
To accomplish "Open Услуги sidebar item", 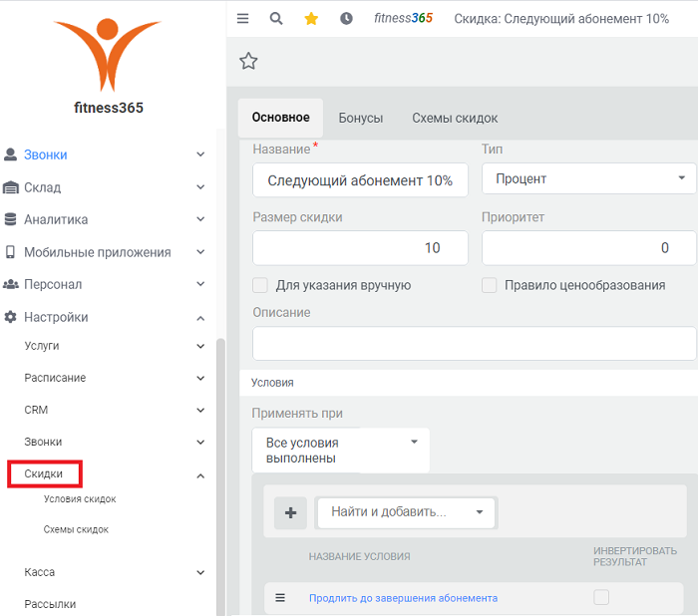I will click(x=42, y=346).
